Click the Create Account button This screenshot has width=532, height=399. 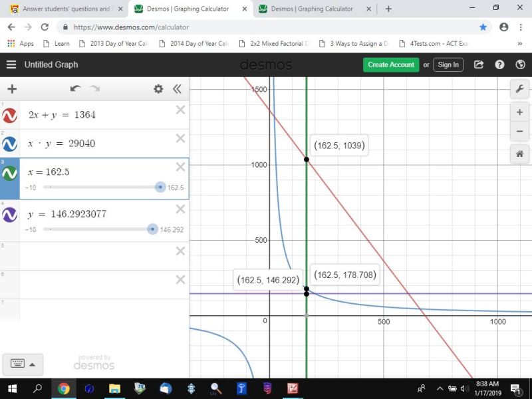391,65
